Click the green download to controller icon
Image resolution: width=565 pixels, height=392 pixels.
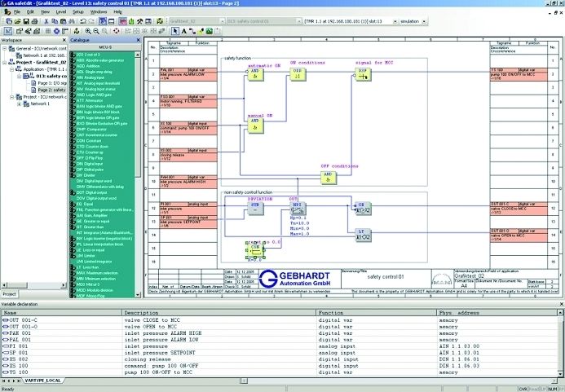pos(131,21)
